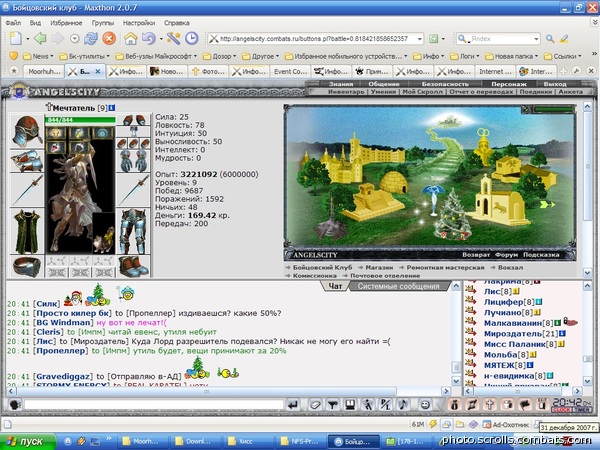Click the chat send Enter arrow icon

293,404
